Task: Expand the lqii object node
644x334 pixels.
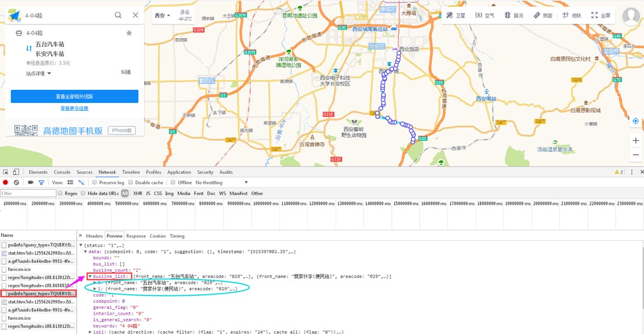Action: point(90,332)
